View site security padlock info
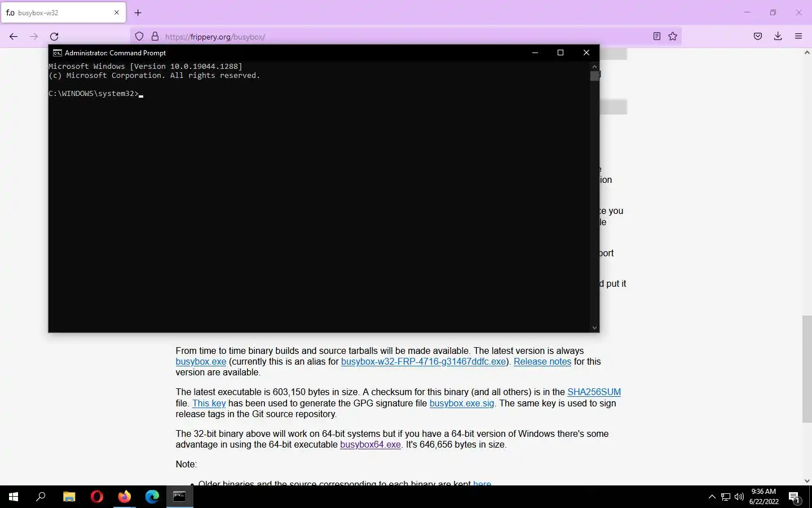Viewport: 812px width, 508px height. pyautogui.click(x=155, y=37)
